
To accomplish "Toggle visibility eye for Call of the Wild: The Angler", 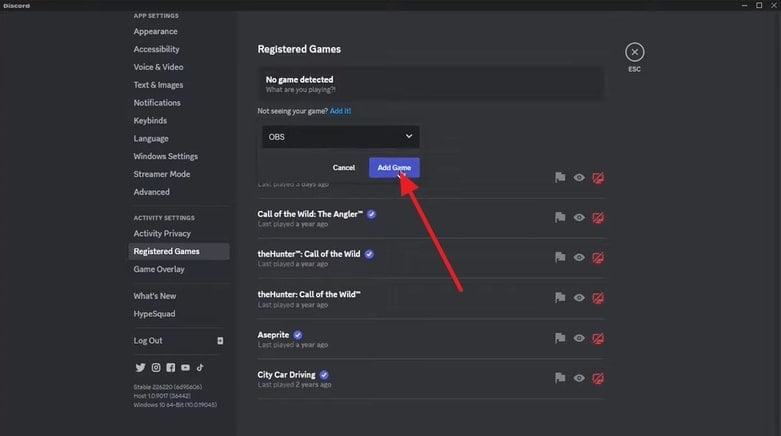I will click(579, 217).
